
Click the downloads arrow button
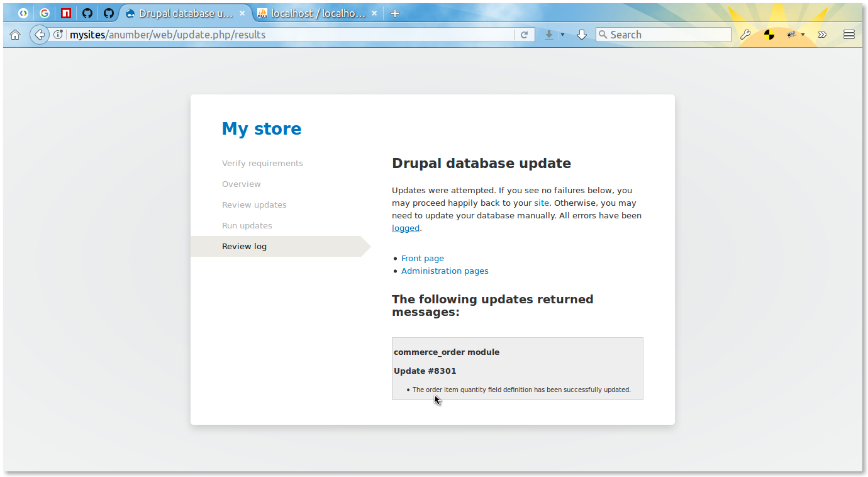548,35
